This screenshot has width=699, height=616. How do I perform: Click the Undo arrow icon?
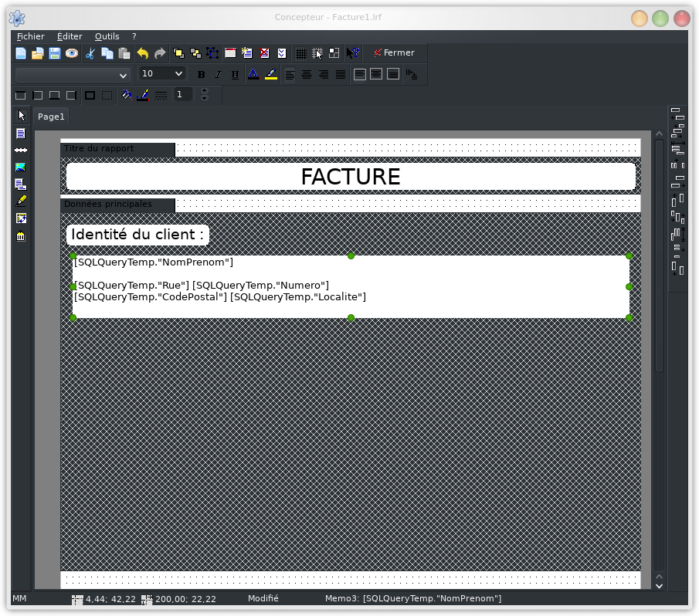(x=142, y=53)
